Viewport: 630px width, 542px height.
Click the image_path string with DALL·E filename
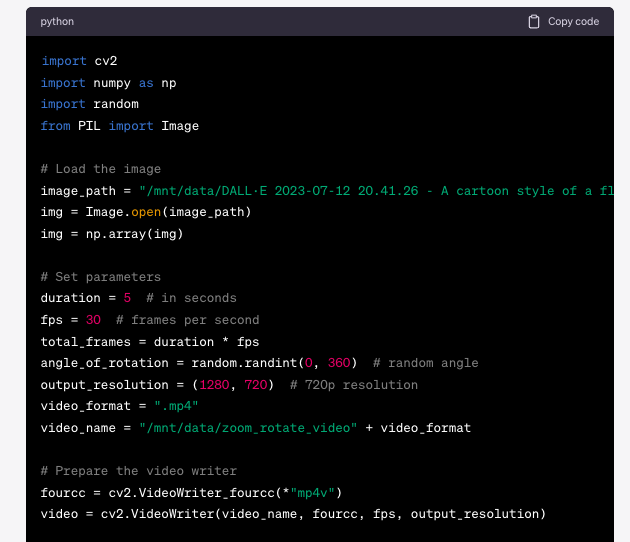[x=376, y=191]
